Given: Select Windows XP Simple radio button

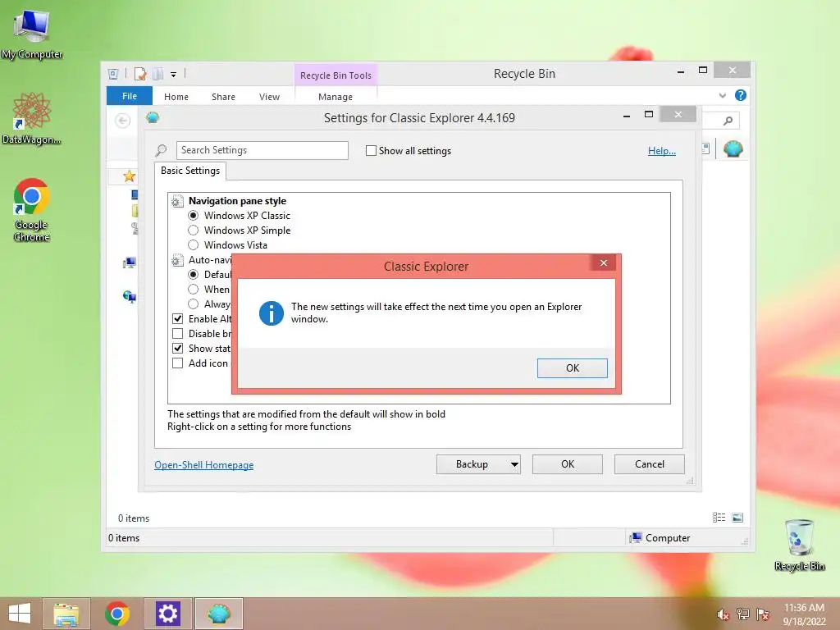Looking at the screenshot, I should [193, 231].
